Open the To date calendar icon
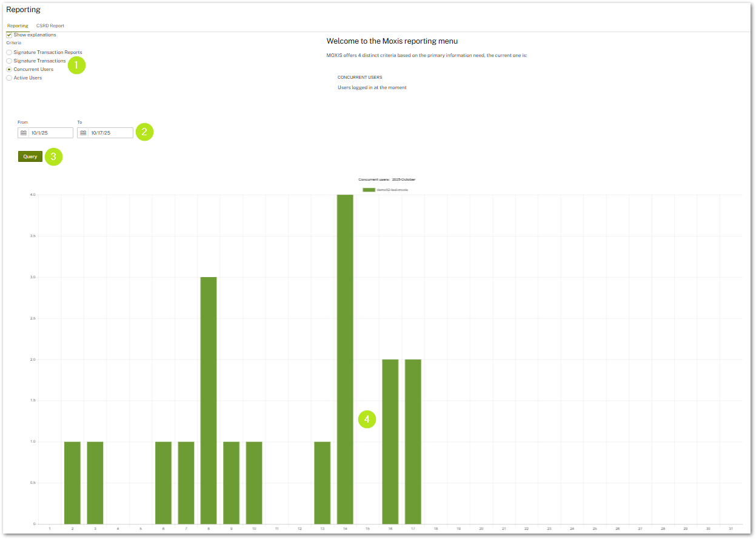This screenshot has width=756, height=539. click(83, 133)
